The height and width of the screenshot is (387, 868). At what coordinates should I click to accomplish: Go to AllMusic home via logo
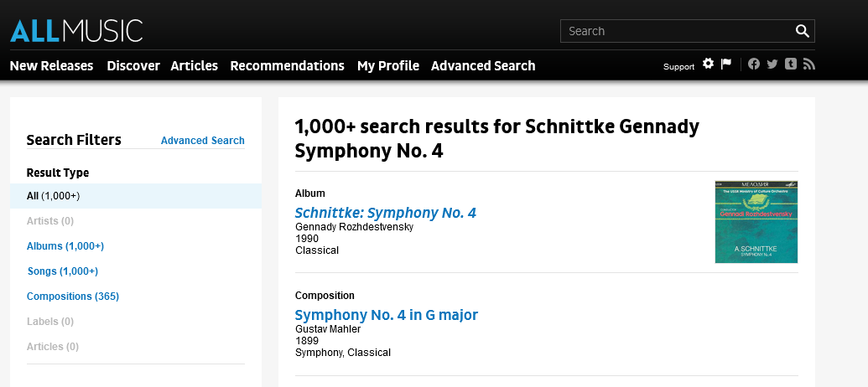point(76,30)
